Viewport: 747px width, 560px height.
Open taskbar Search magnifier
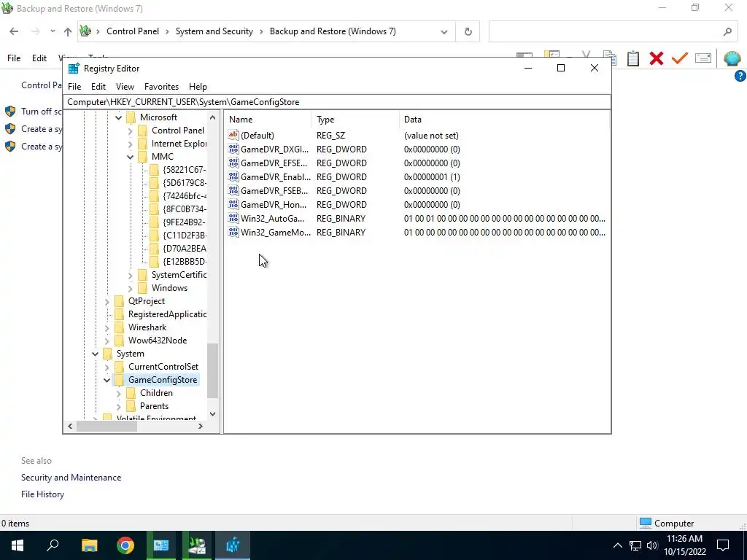[x=53, y=545]
